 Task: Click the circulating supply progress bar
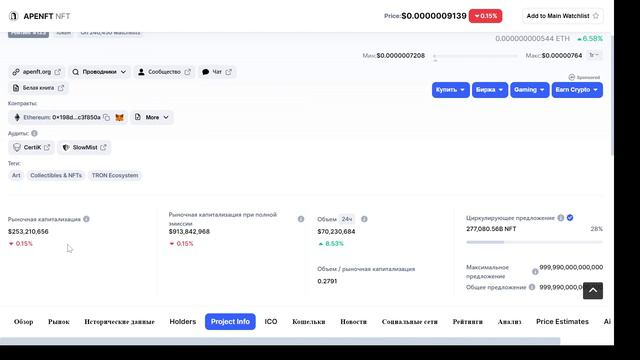534,242
